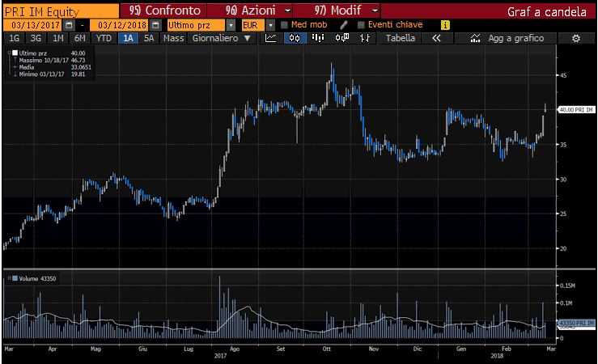Image resolution: width=598 pixels, height=364 pixels.
Task: Select the 1A time range tab
Action: pyautogui.click(x=128, y=38)
